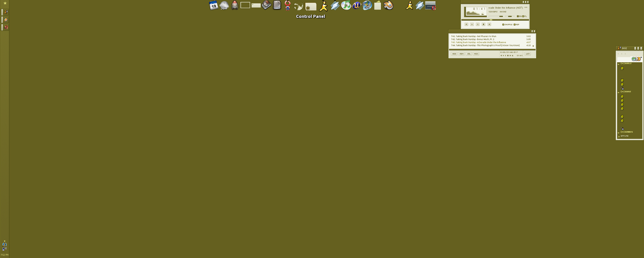Launch AIM icon beside the Control Panel folder
This screenshot has height=258, width=644.
(x=323, y=6)
